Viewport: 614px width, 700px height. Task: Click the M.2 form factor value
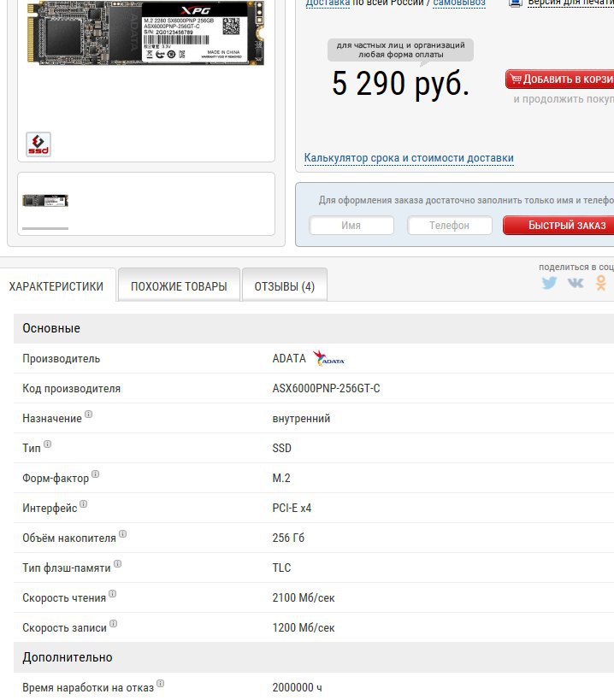(280, 478)
